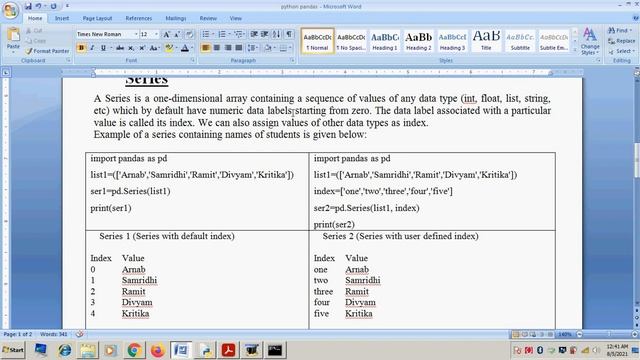Click the Grow Font icon

tap(167, 34)
